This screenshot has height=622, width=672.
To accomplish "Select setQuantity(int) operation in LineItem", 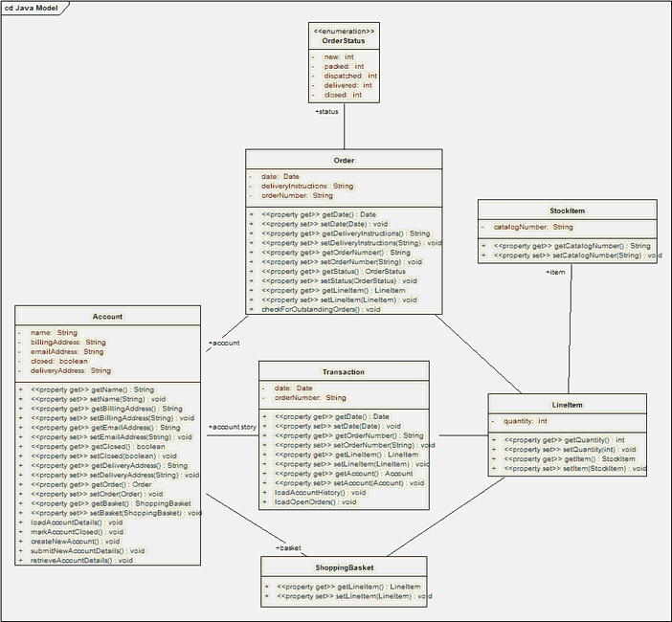I will (x=570, y=450).
